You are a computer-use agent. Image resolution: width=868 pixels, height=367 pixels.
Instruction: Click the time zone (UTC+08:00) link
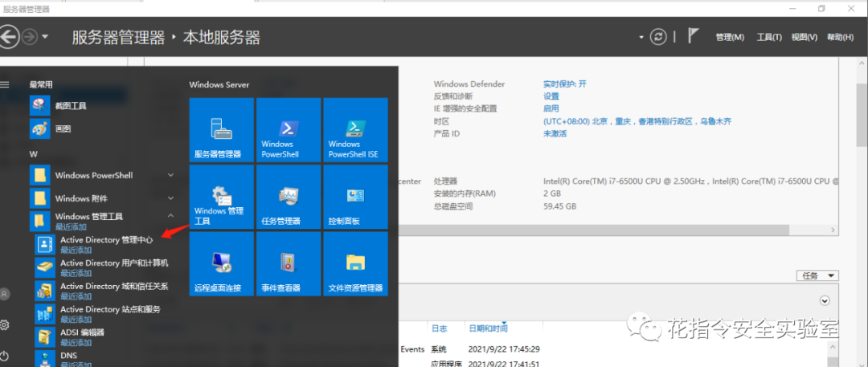(637, 121)
